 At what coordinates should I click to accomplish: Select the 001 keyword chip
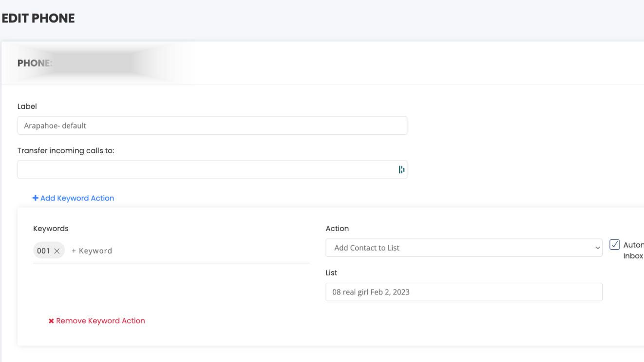click(43, 251)
